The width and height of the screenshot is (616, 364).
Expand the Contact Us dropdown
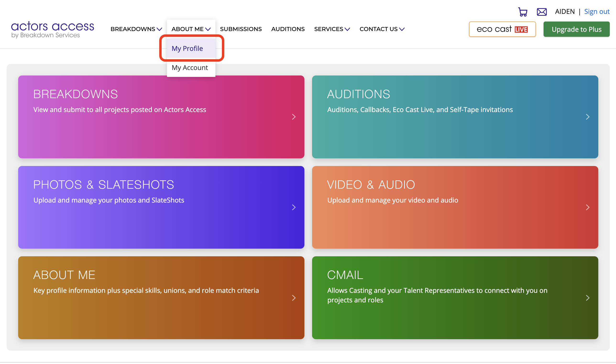[x=381, y=29]
